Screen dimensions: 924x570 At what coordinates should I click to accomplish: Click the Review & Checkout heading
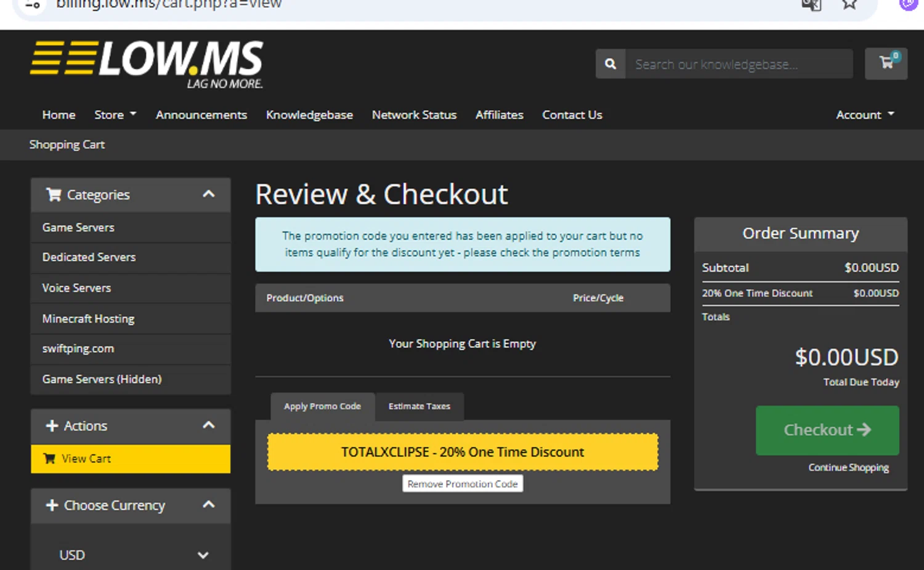tap(381, 195)
